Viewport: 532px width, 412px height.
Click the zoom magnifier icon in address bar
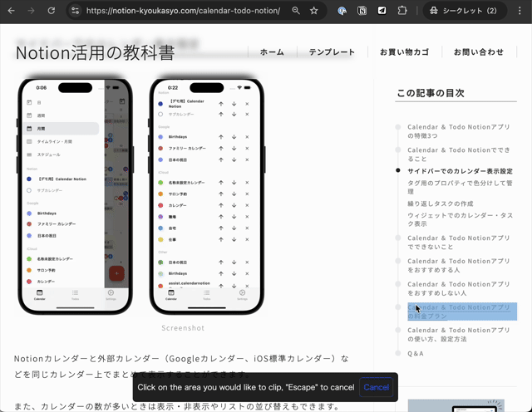pyautogui.click(x=296, y=11)
